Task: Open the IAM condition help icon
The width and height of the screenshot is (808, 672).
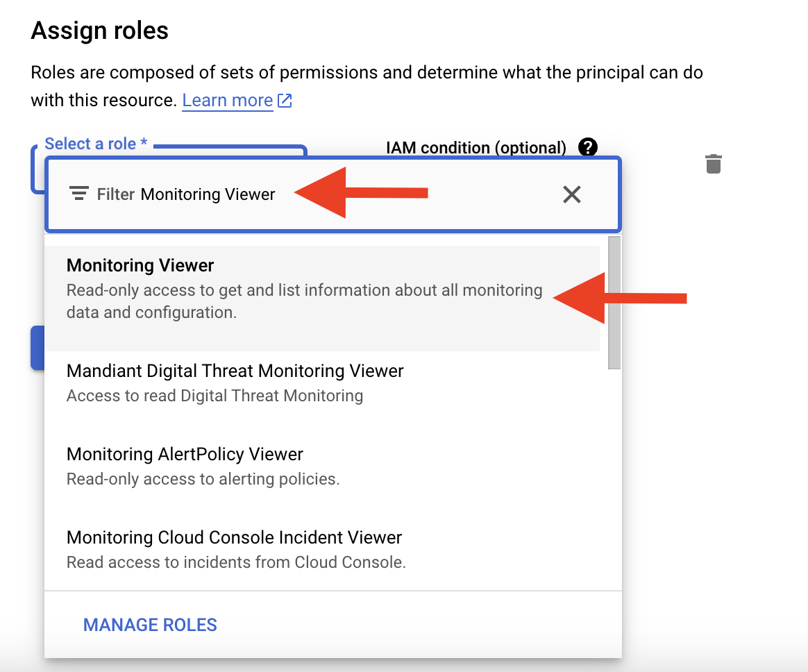Action: (x=587, y=147)
